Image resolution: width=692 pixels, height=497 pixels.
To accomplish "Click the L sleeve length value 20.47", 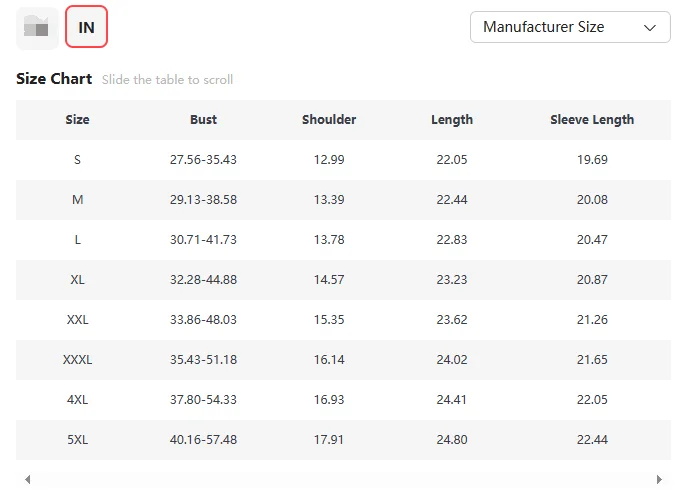I will coord(592,240).
